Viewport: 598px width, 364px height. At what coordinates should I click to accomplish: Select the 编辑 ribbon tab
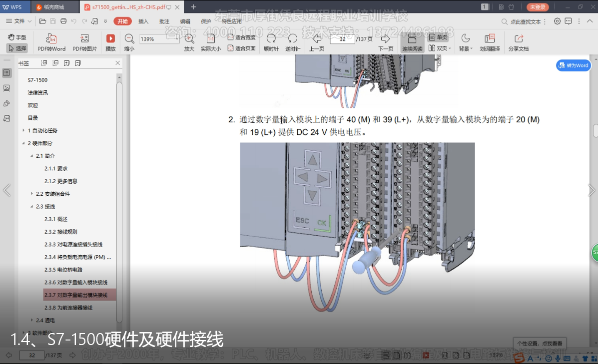(x=185, y=21)
